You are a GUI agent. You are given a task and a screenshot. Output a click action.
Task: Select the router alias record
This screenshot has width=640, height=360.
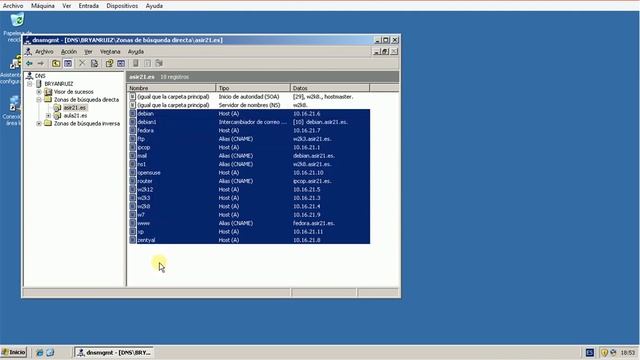249,181
